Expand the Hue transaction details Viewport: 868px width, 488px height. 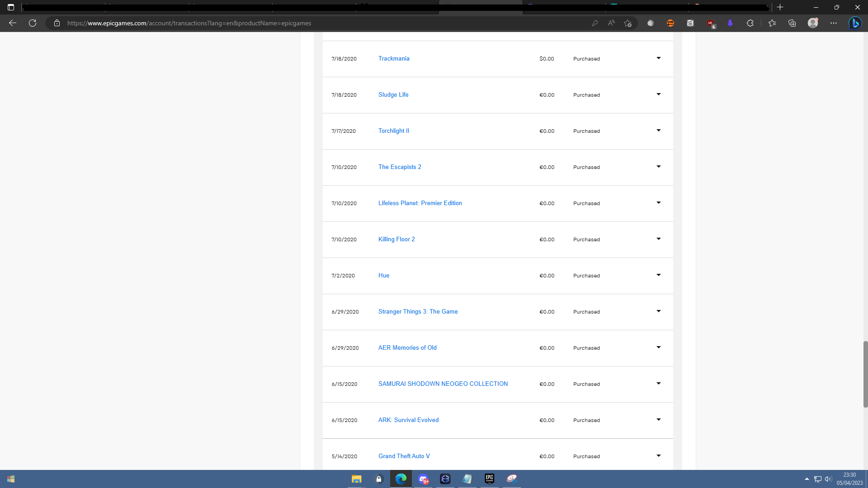point(659,275)
